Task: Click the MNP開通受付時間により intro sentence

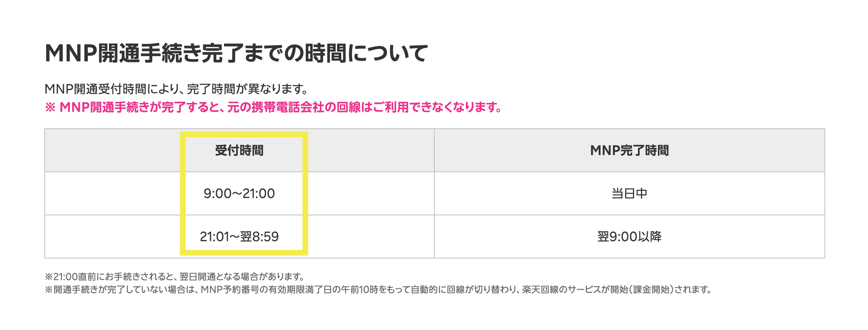Action: pos(176,89)
